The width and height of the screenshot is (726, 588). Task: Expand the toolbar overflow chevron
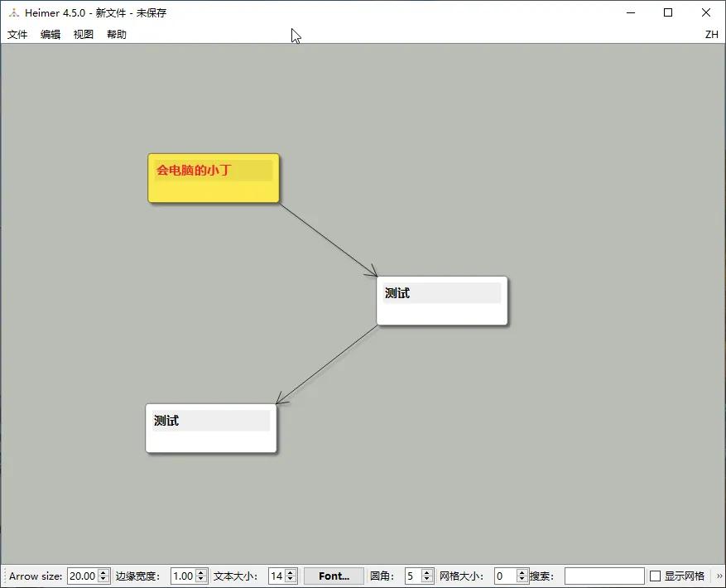719,576
